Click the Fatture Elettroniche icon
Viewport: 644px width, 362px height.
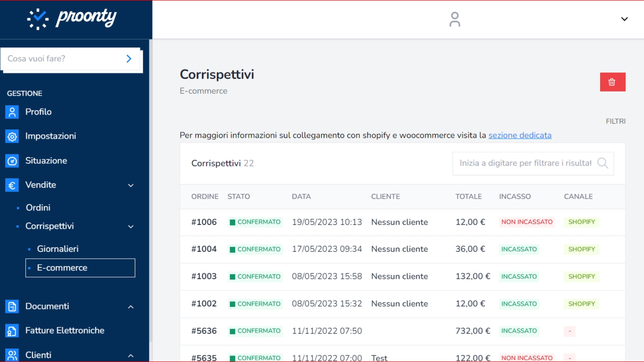[x=12, y=331]
